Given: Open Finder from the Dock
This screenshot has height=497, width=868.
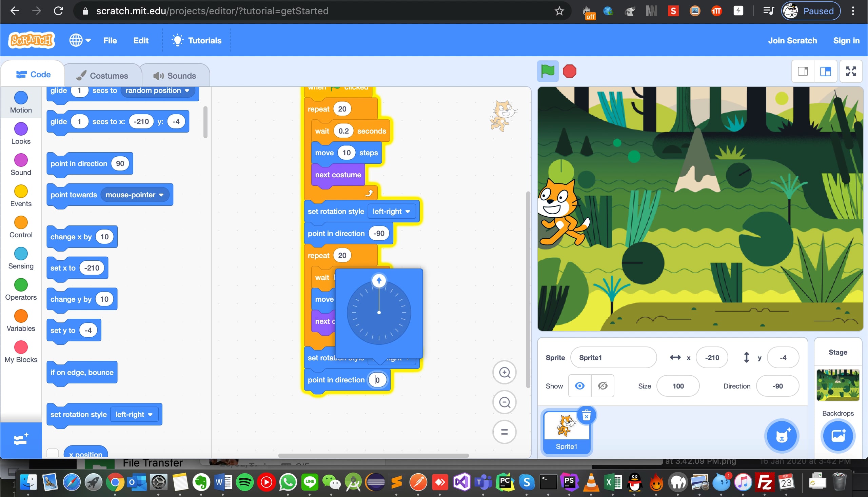Looking at the screenshot, I should coord(28,482).
